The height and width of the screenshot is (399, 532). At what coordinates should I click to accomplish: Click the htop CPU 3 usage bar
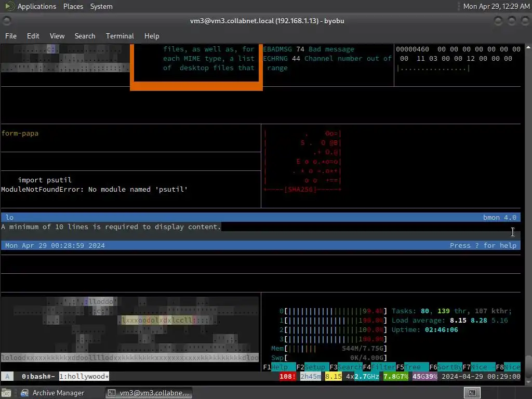coord(335,339)
